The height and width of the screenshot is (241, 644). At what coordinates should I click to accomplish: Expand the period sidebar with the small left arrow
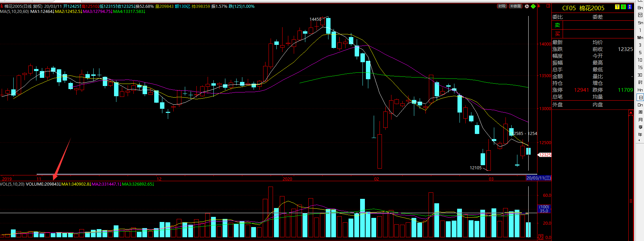coord(639,140)
